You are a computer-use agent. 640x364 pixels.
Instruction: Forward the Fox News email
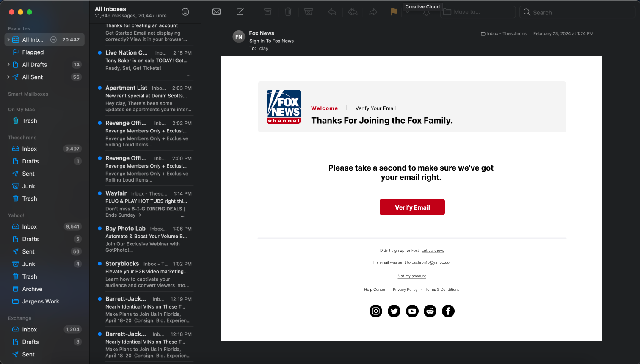373,12
